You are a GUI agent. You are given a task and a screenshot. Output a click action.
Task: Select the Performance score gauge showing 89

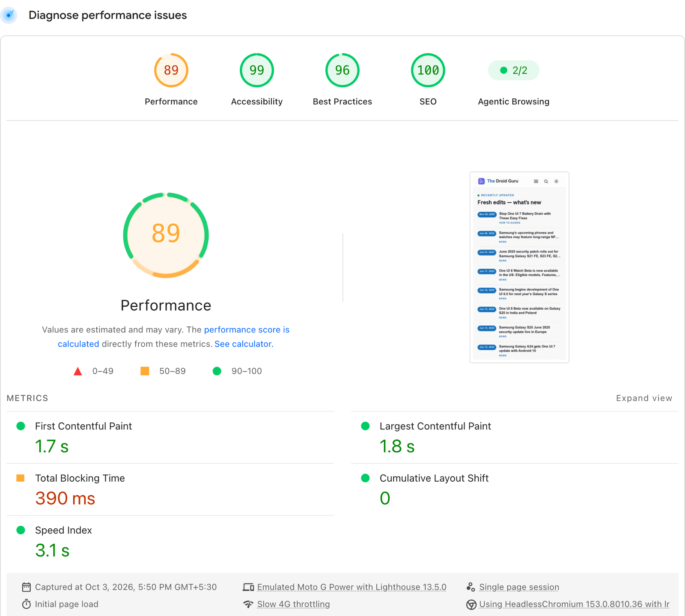(171, 70)
